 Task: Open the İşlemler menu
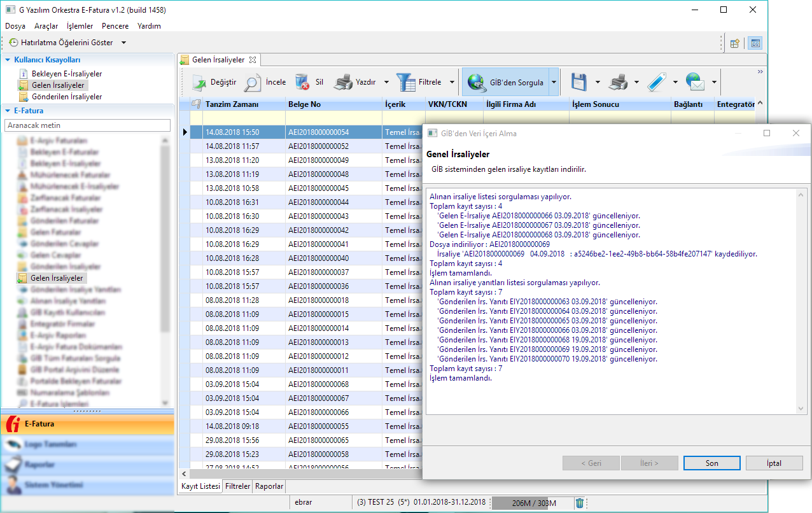coord(80,26)
